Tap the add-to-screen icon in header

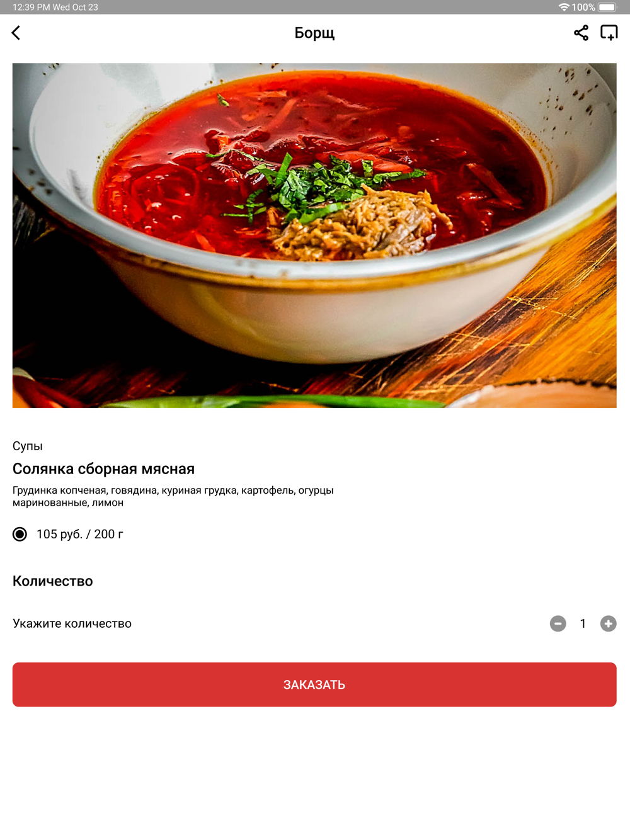pyautogui.click(x=609, y=33)
